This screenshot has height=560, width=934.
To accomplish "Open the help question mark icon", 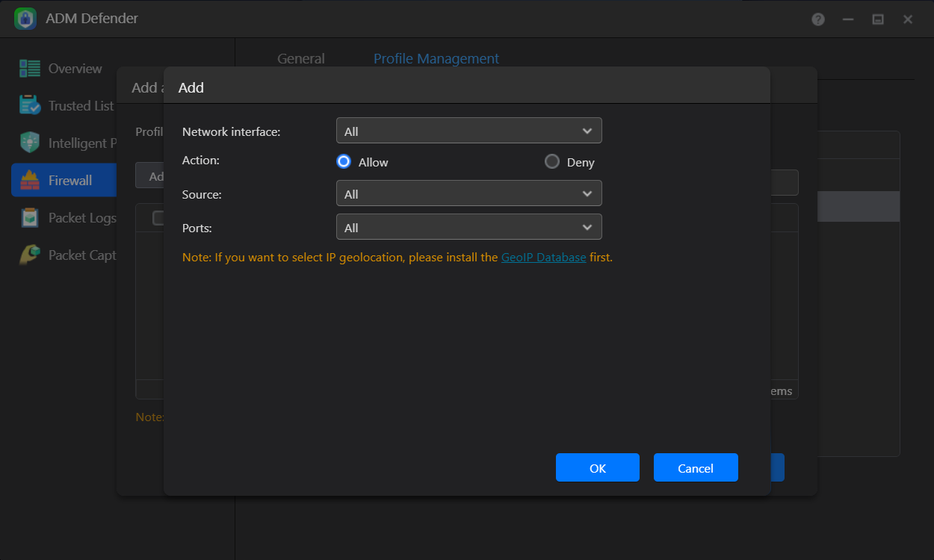I will click(x=818, y=19).
